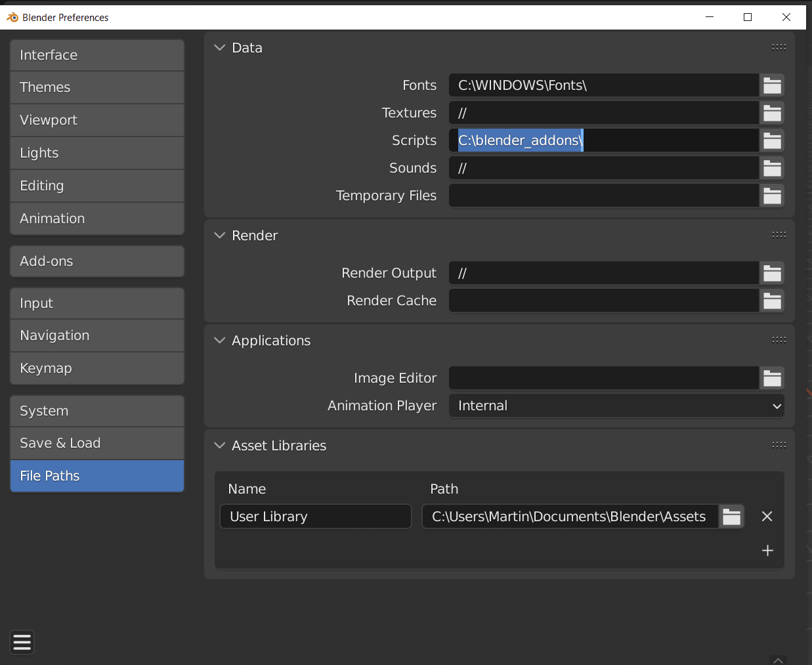Open the Textures folder browser
The height and width of the screenshot is (665, 812).
click(772, 113)
